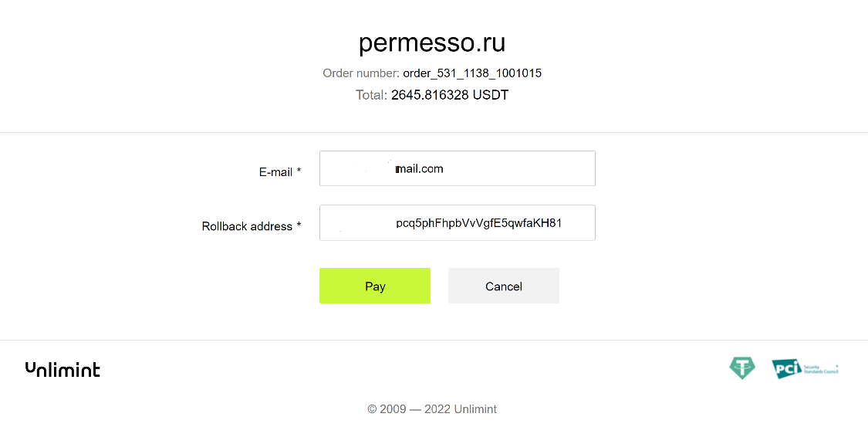Click the mail.com text in the e-mail box

[420, 169]
